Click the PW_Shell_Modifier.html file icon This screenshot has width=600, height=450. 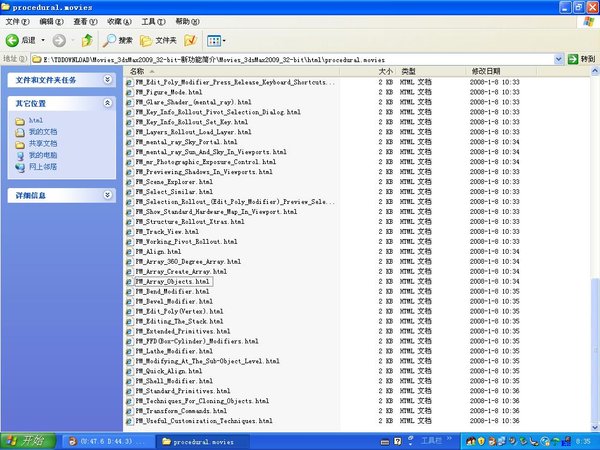(129, 381)
